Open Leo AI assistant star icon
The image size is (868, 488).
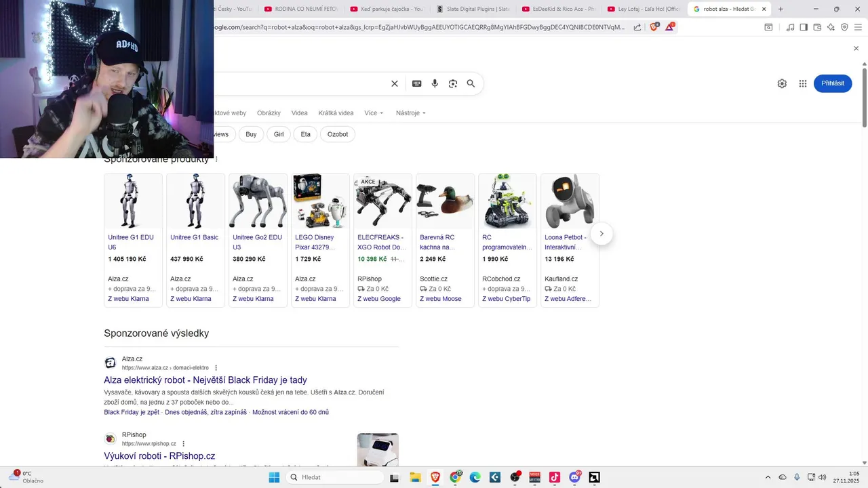pyautogui.click(x=831, y=27)
